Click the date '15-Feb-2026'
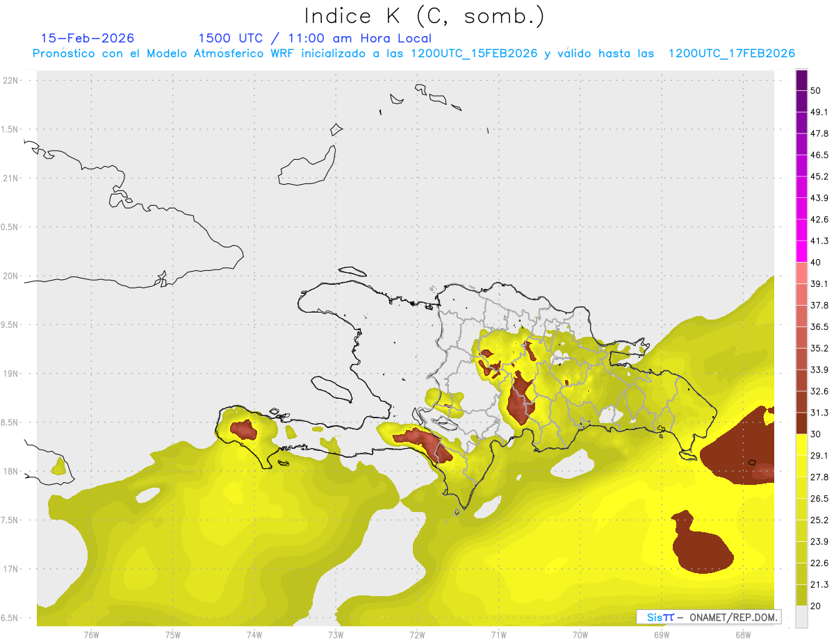This screenshot has width=834, height=644. coord(88,38)
